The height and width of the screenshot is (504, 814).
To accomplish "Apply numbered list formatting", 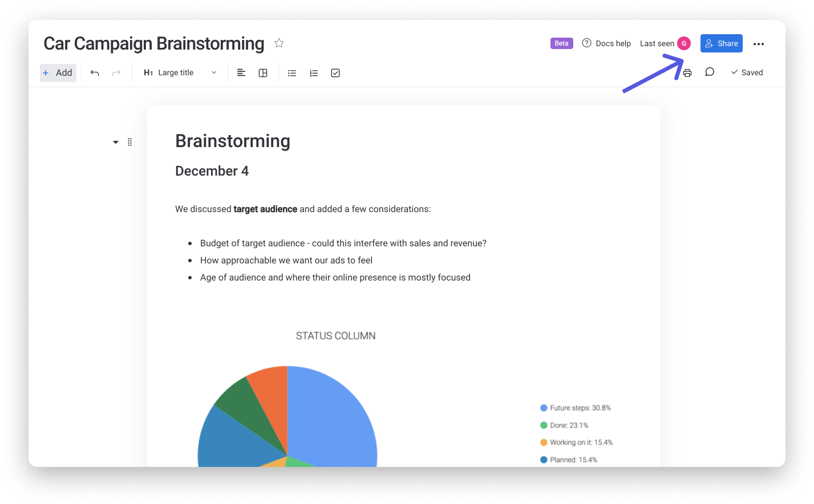I will 314,73.
